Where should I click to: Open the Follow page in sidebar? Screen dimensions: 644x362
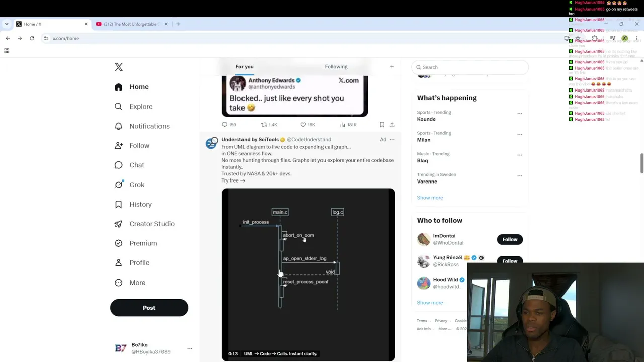click(132, 146)
